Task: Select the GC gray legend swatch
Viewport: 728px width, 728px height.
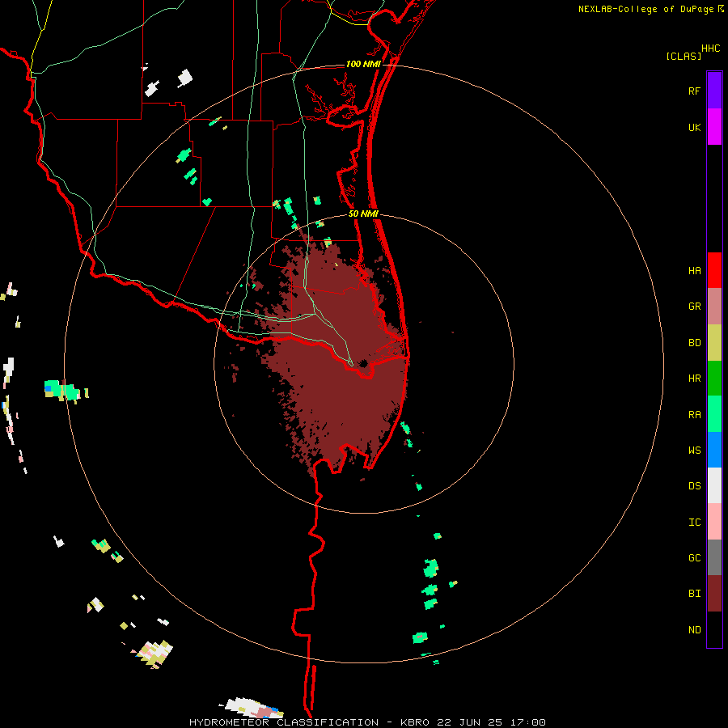Action: (x=714, y=557)
